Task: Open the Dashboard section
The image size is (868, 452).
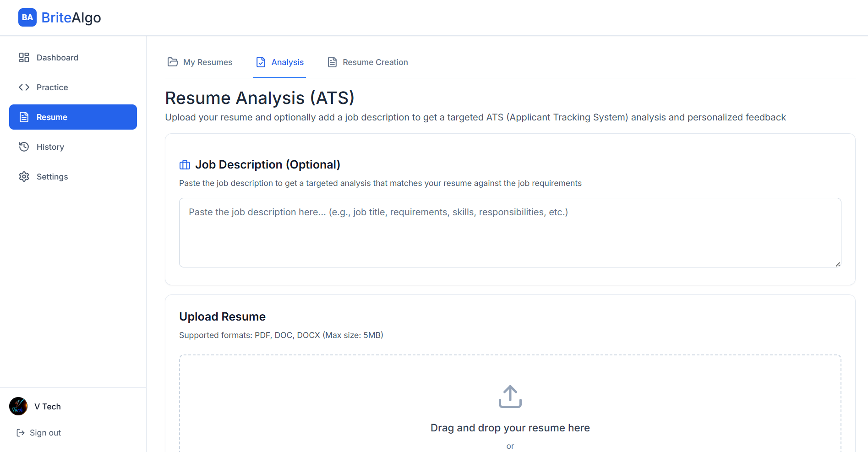Action: tap(57, 57)
